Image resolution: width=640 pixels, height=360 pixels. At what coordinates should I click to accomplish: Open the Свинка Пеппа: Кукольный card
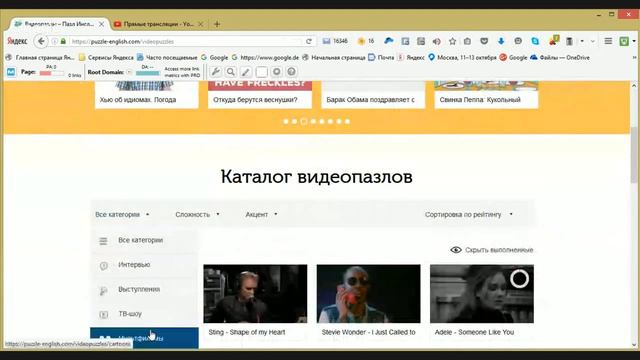tap(486, 95)
